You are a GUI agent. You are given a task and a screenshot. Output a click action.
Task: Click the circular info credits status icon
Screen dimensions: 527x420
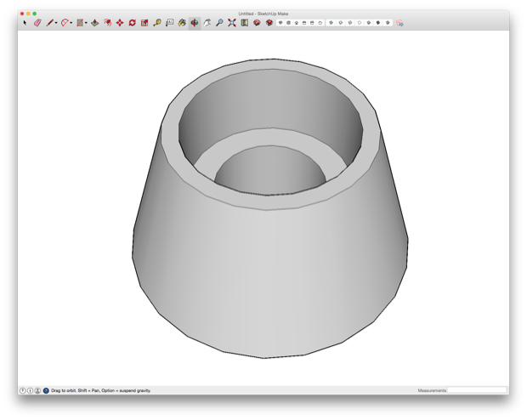(30, 390)
